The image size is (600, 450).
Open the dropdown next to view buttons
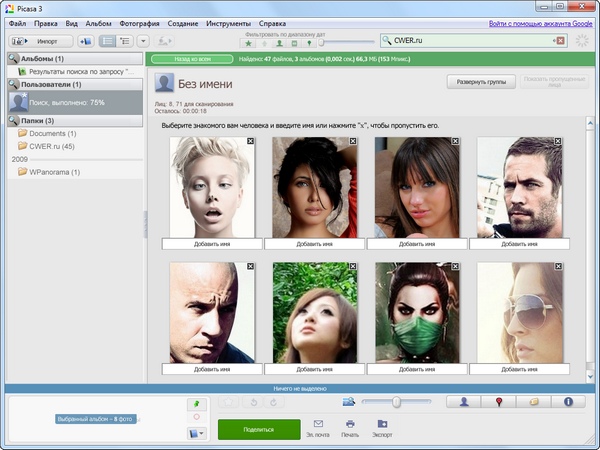(143, 41)
